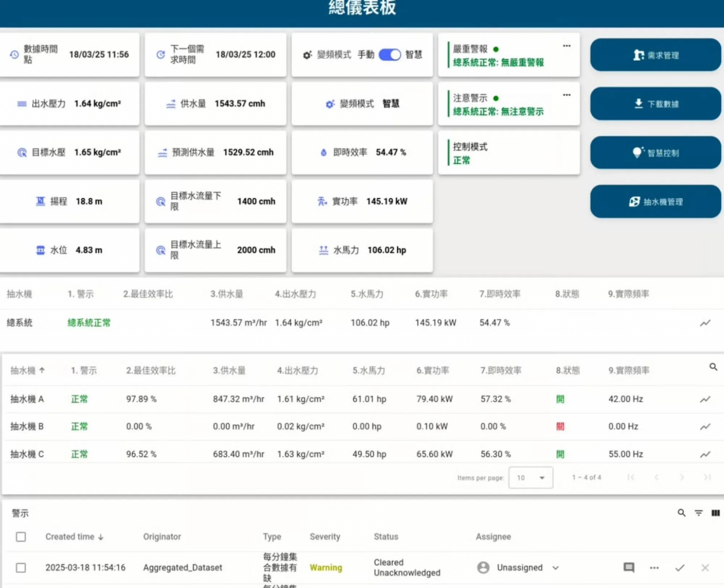Check the select-all alarms header checkbox
This screenshot has height=588, width=724.
click(21, 537)
